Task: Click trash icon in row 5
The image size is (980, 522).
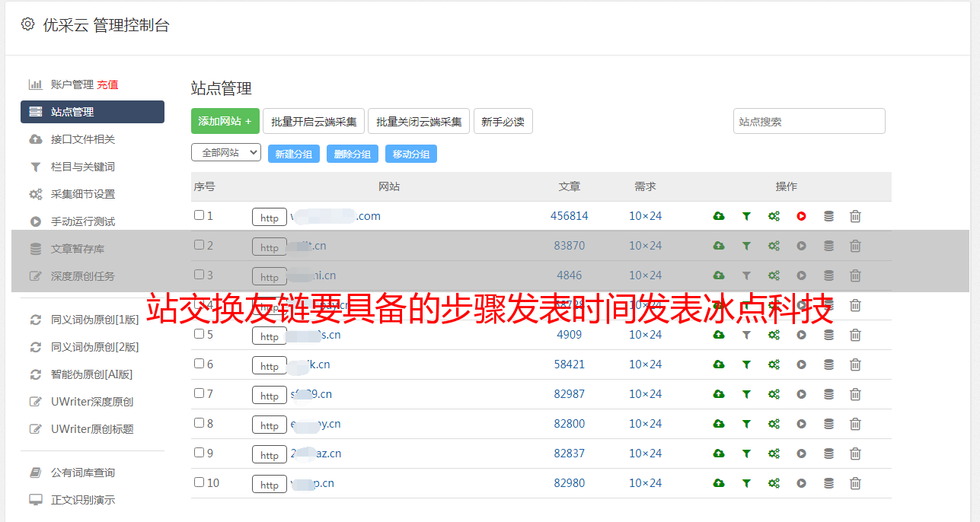Action: 855,335
